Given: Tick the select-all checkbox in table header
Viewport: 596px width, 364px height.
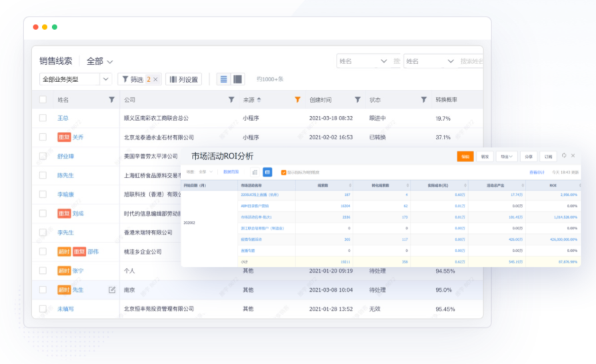Looking at the screenshot, I should pos(43,100).
